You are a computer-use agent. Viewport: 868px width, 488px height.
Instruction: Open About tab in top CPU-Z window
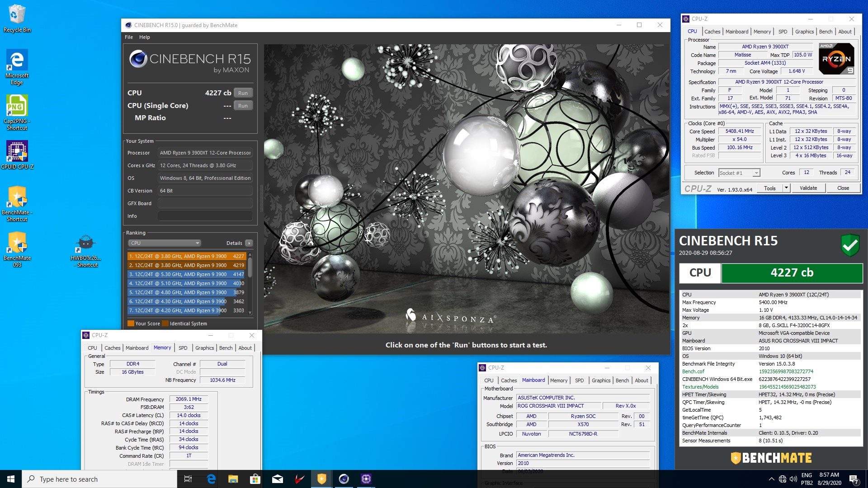pos(845,32)
